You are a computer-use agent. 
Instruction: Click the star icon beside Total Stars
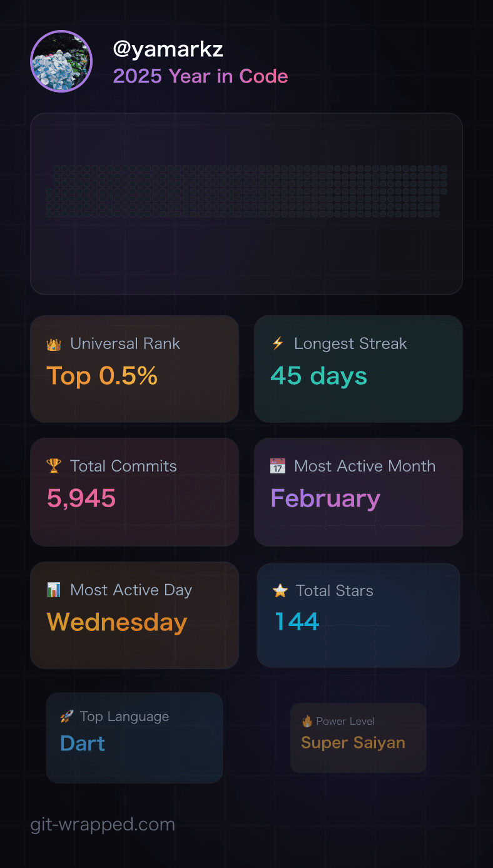click(280, 590)
